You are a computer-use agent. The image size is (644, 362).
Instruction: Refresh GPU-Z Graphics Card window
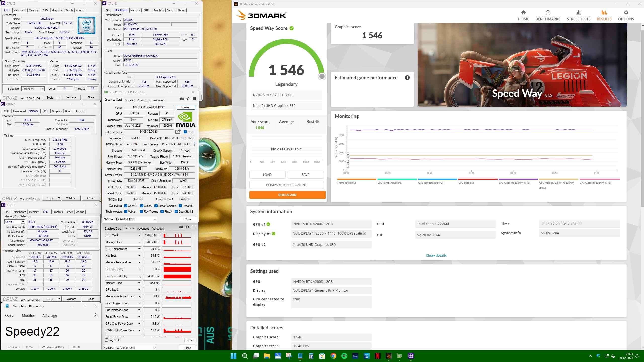tap(188, 99)
